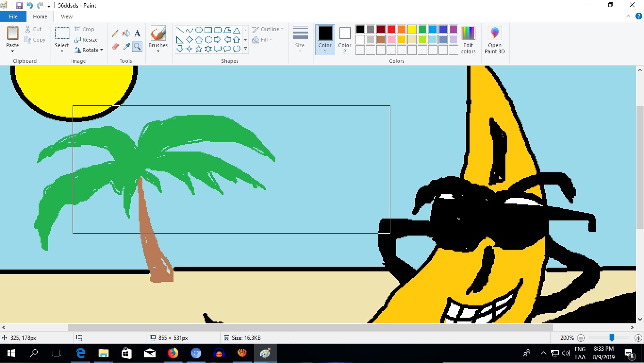Viewport: 644px width, 363px height.
Task: Open the File menu
Action: (13, 17)
